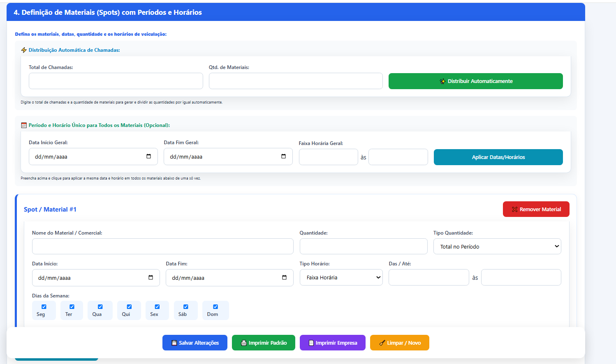Click the '4. Definição de Materiais (Spots)' section title
616x364 pixels.
point(108,12)
